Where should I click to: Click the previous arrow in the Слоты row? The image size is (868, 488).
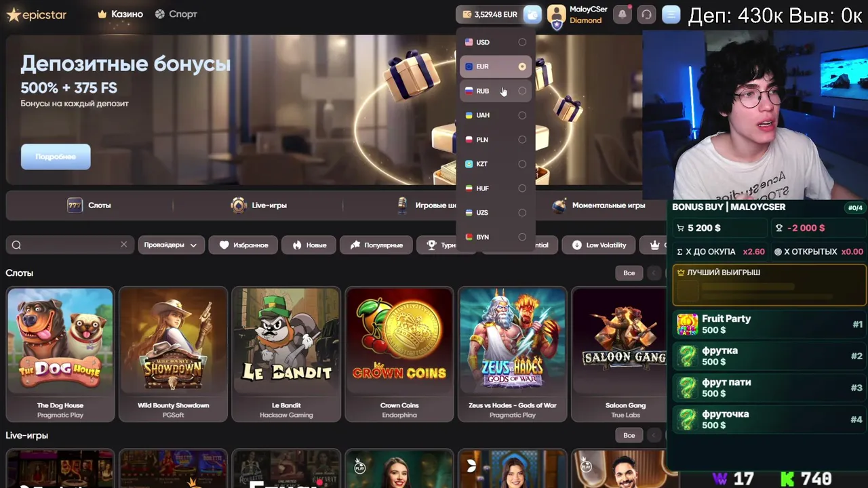tap(654, 272)
